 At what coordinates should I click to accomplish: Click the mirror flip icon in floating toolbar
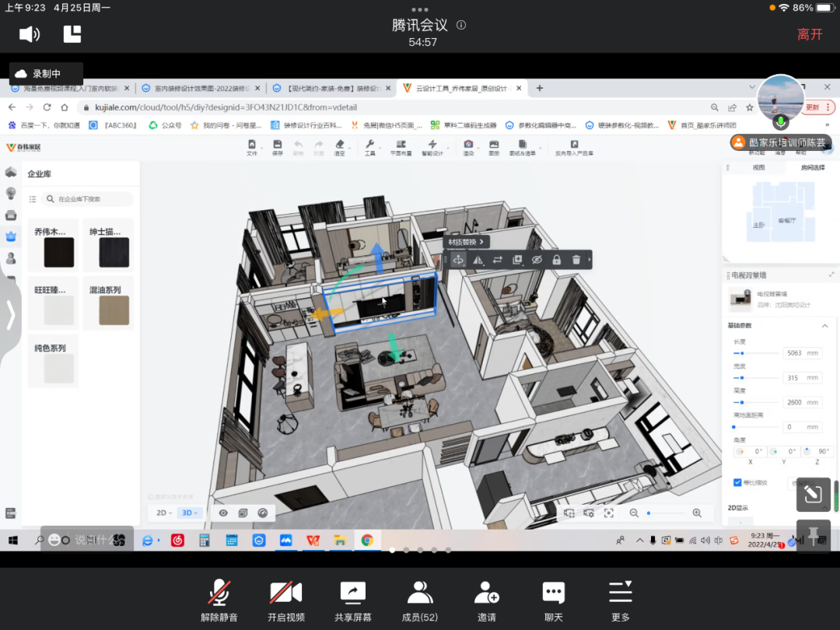[478, 260]
